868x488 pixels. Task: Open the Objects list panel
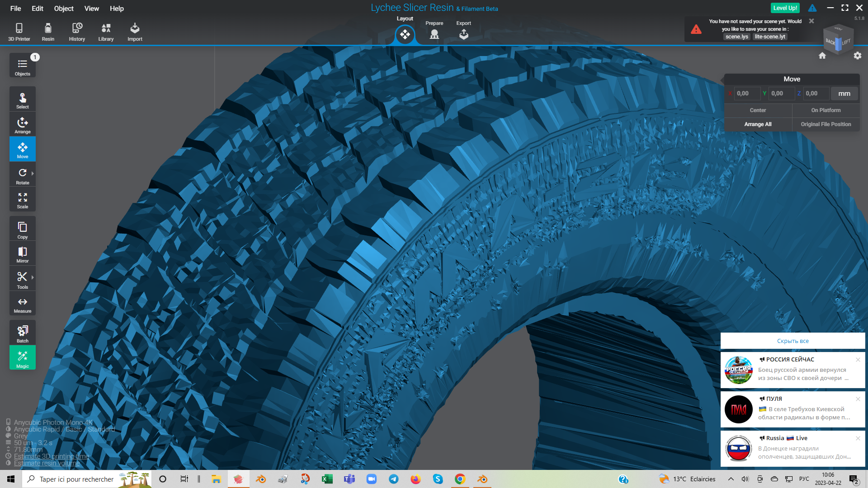[22, 66]
